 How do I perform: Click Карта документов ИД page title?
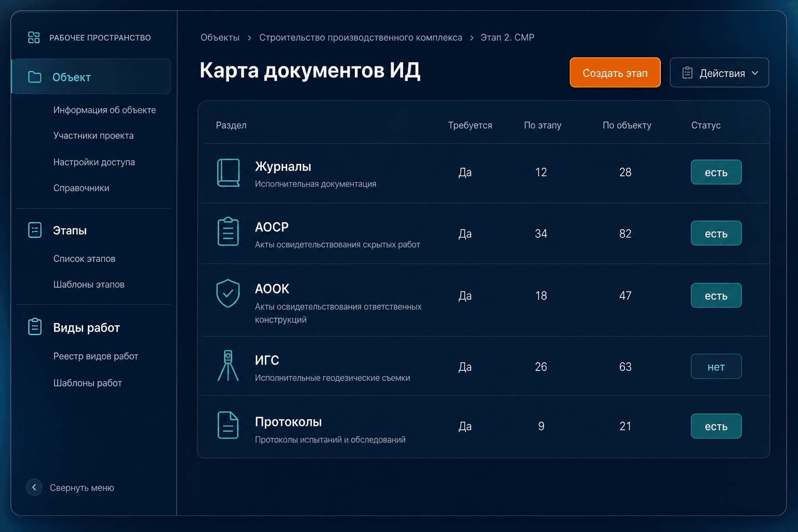click(310, 70)
